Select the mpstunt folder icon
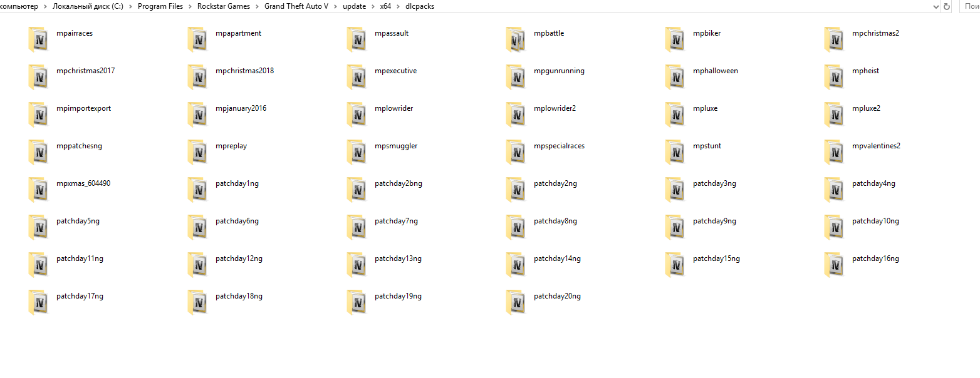The image size is (980, 378). 675,153
